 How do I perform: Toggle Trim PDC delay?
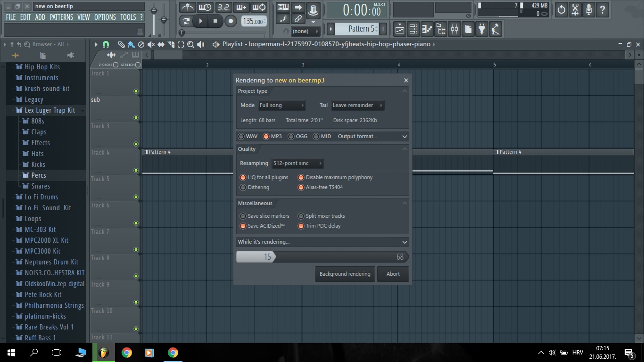(319, 226)
